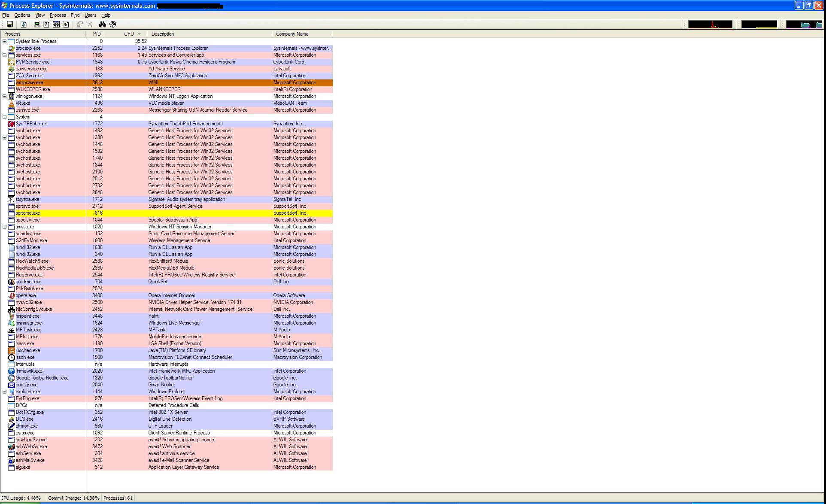Select the yellow sprtcmd.exe row
This screenshot has height=504, width=826.
(167, 213)
